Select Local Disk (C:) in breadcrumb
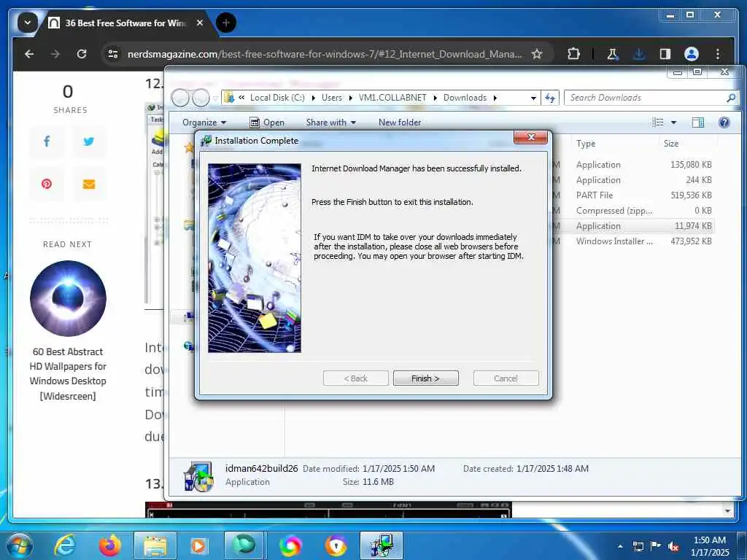 coord(277,98)
